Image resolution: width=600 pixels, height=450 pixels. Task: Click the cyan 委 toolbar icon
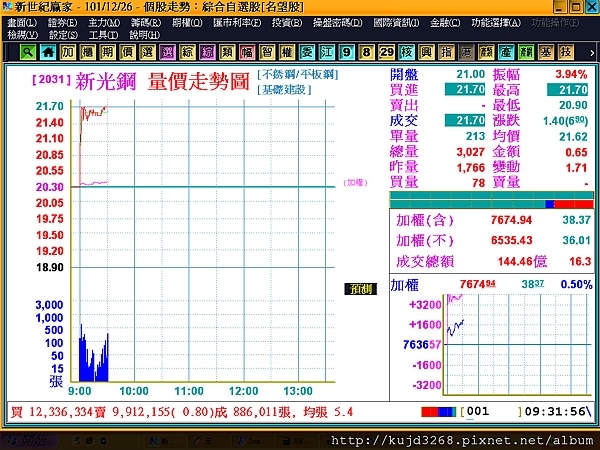(307, 52)
